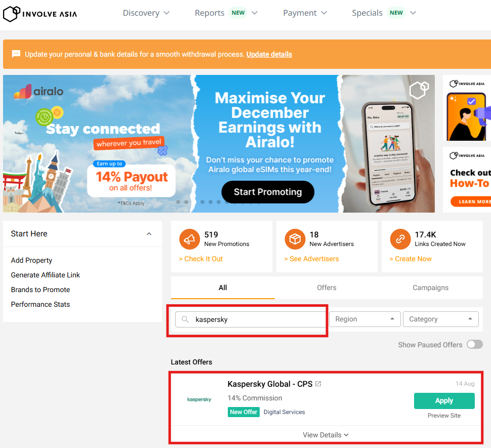Click the chain Links Created icon

point(400,239)
